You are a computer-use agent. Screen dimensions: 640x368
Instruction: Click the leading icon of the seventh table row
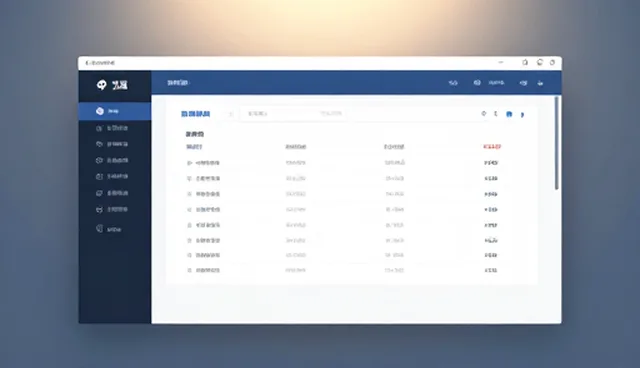(x=189, y=255)
